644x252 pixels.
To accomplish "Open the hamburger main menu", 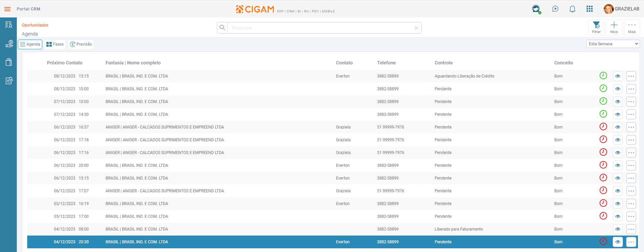I will tap(7, 9).
